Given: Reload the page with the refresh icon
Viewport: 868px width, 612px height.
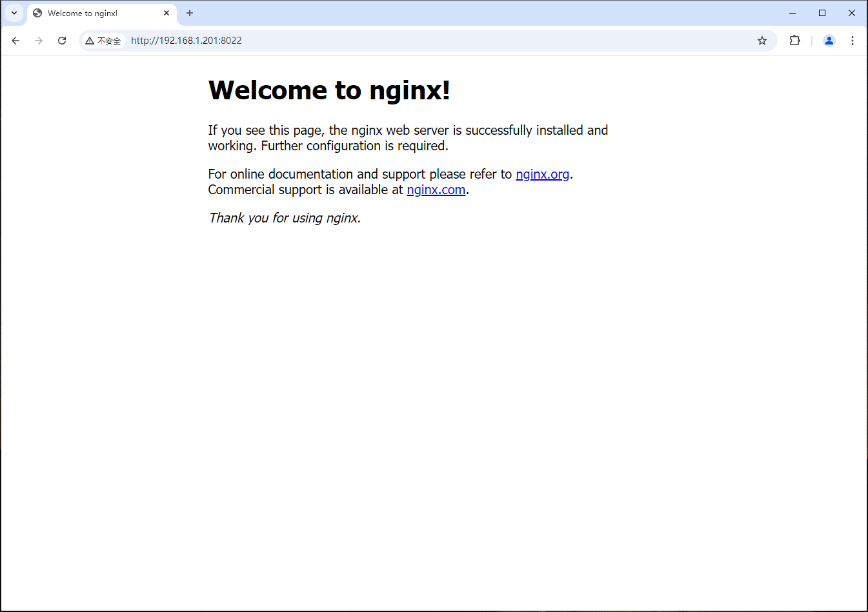Looking at the screenshot, I should (62, 41).
